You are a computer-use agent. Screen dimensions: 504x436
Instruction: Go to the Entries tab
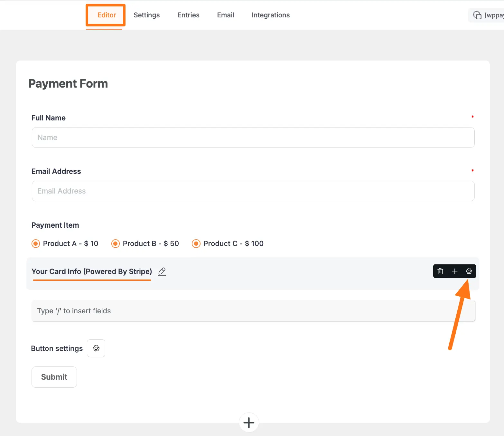click(x=188, y=15)
